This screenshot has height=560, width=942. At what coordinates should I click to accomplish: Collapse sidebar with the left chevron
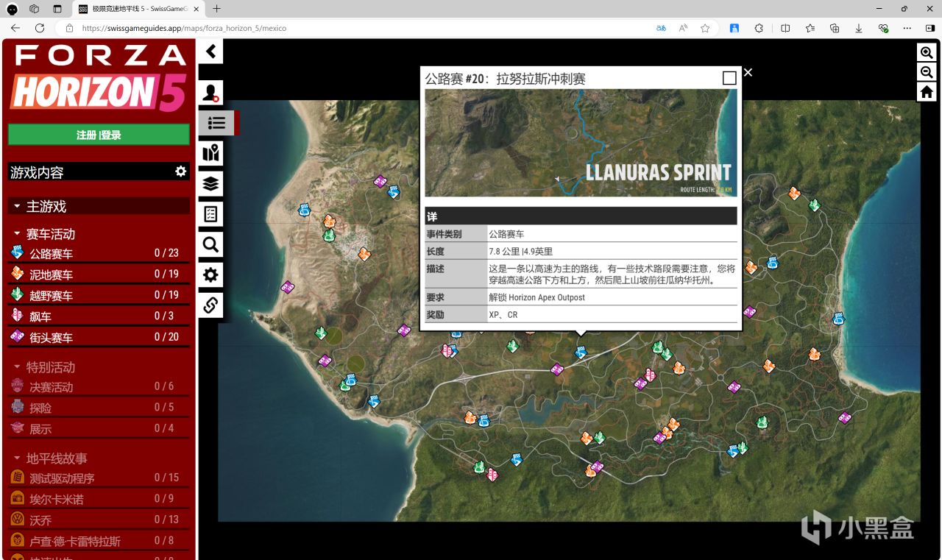(211, 52)
